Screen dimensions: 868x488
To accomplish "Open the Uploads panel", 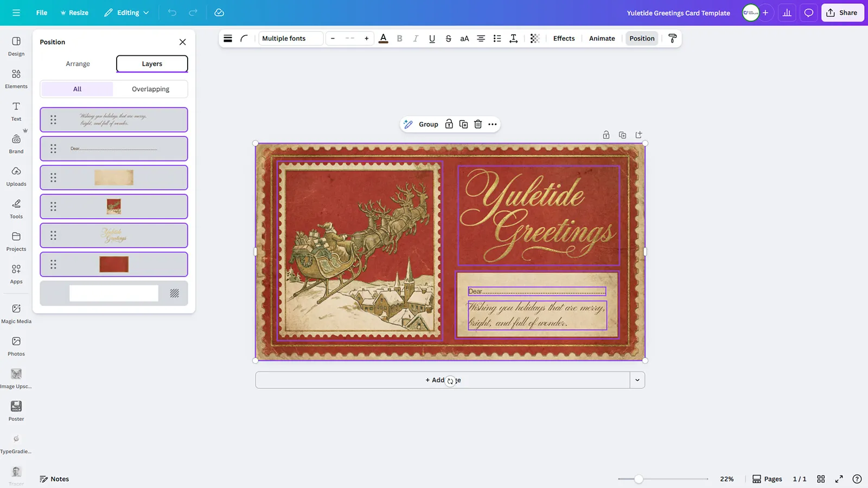I will click(x=16, y=176).
